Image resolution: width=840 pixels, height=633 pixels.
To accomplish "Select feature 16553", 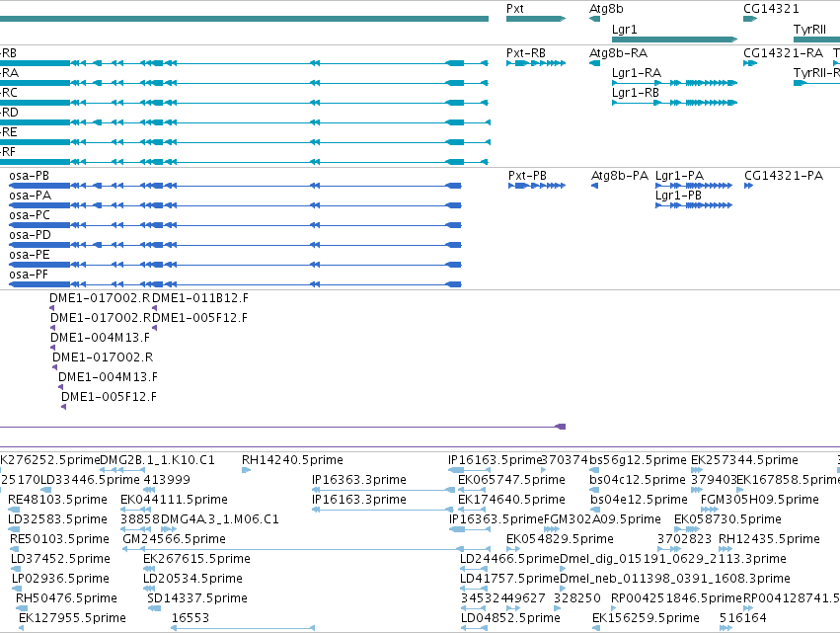I will click(x=191, y=618).
